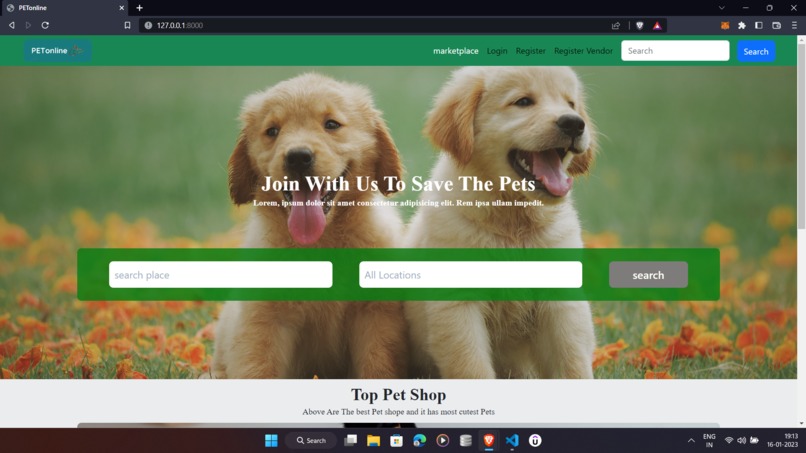Open the Login nav link

(x=497, y=51)
